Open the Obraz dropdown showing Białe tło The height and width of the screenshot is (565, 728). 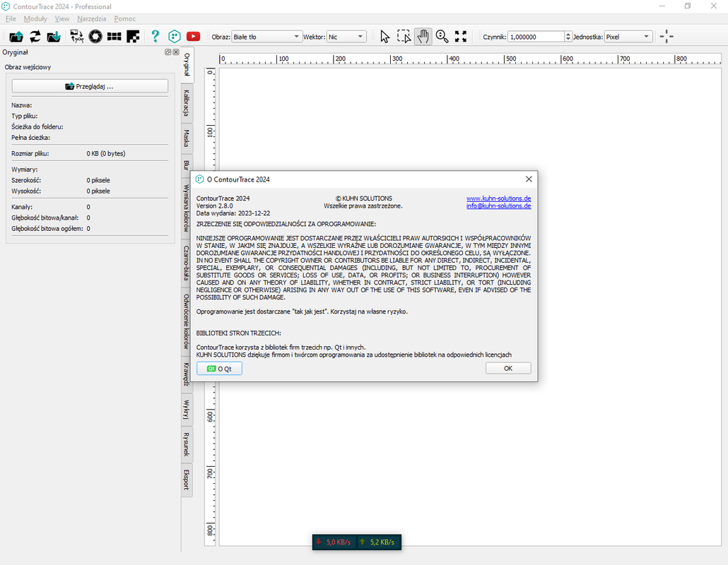(266, 37)
